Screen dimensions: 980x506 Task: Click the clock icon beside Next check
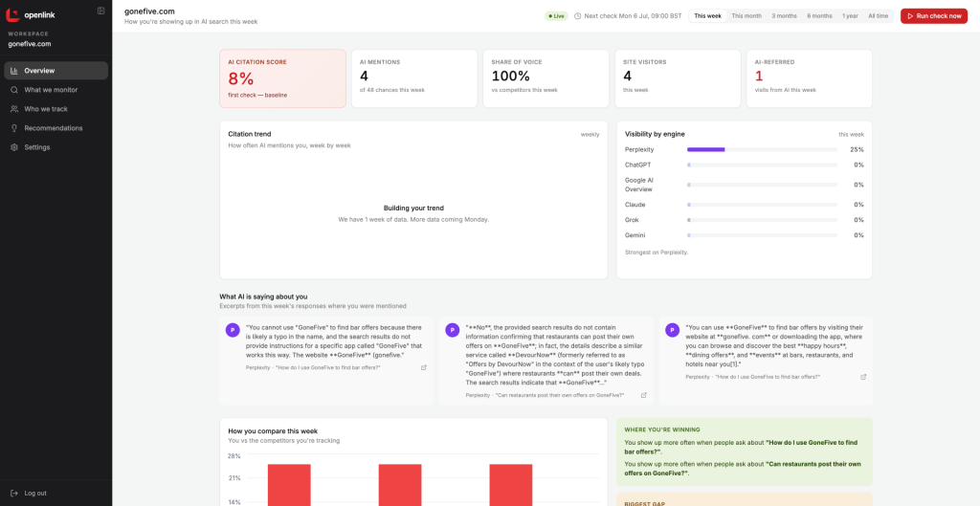click(577, 16)
